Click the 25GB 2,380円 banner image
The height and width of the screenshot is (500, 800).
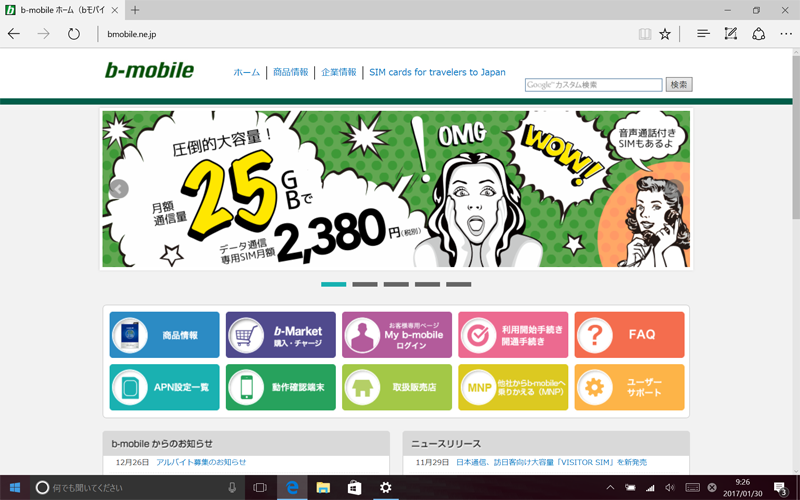(396, 189)
